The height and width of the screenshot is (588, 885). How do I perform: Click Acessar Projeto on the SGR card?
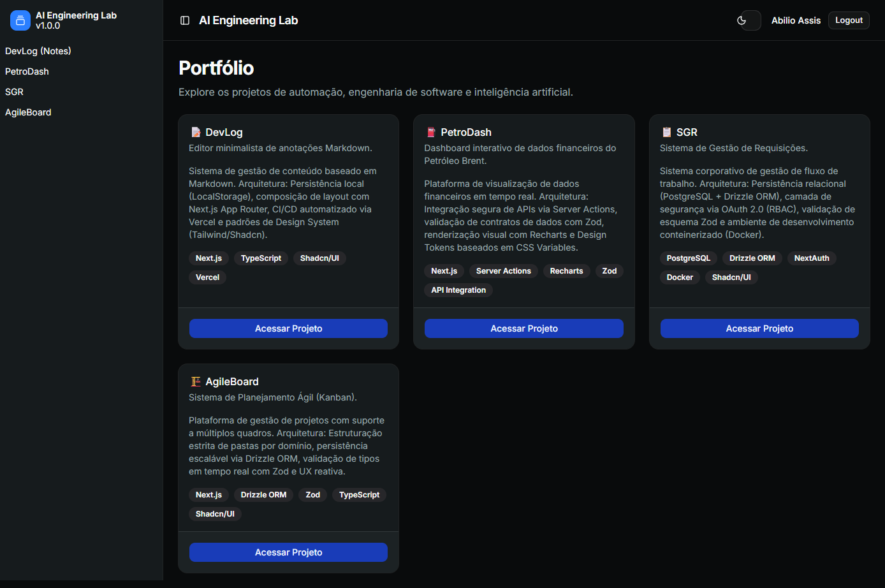759,328
